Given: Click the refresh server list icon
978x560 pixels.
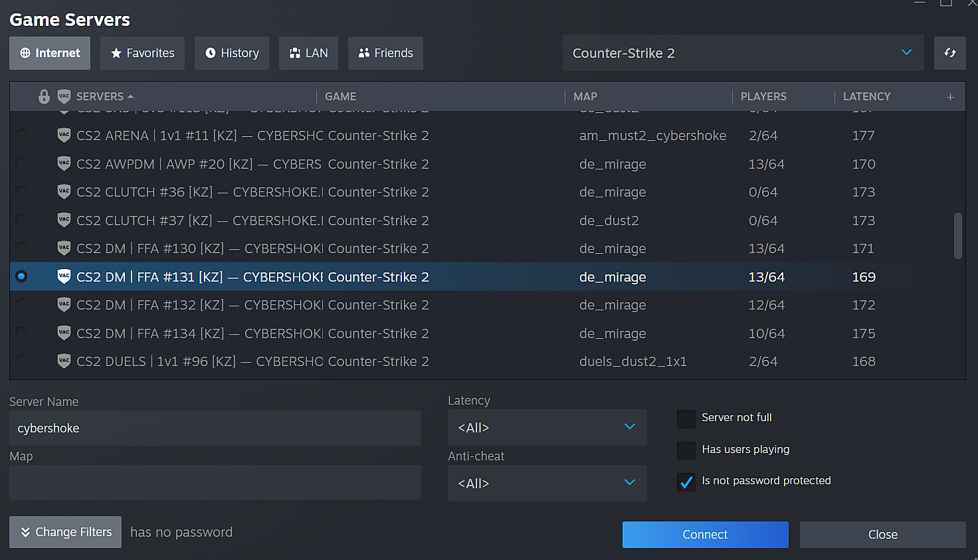Looking at the screenshot, I should [x=949, y=53].
